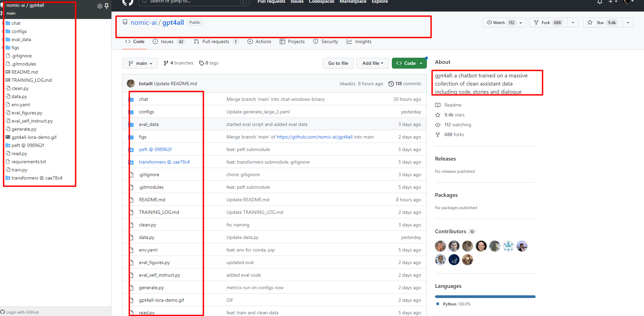This screenshot has height=316, width=644.
Task: Open the configs folder in file list
Action: coord(146,112)
